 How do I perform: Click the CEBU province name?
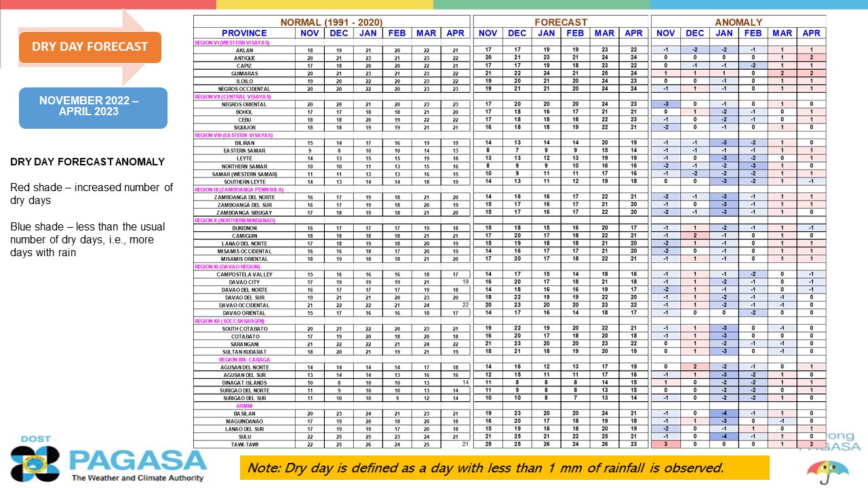click(x=244, y=120)
